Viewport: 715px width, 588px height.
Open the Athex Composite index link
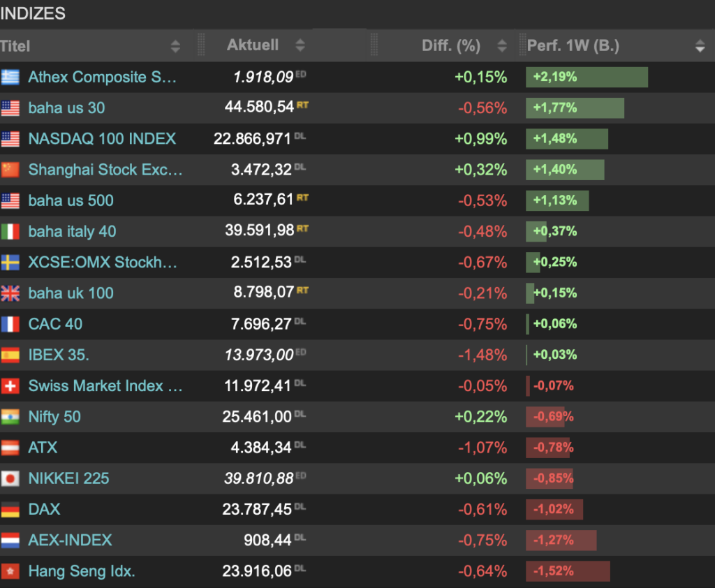coord(102,77)
